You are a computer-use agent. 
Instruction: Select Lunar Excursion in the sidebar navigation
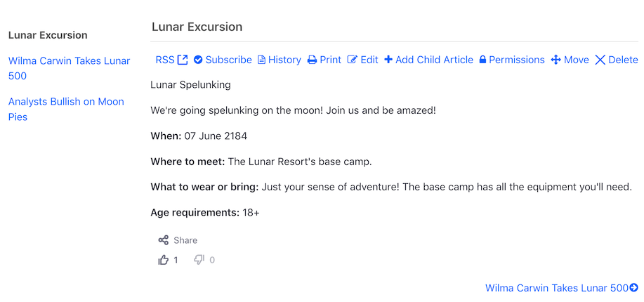48,35
